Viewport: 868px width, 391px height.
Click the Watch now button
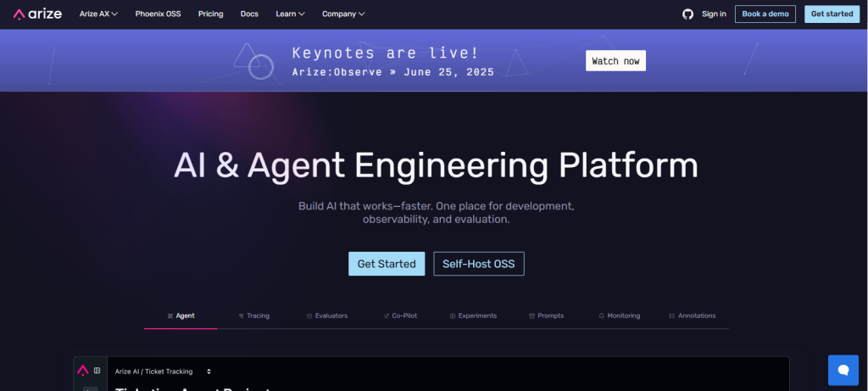coord(615,61)
